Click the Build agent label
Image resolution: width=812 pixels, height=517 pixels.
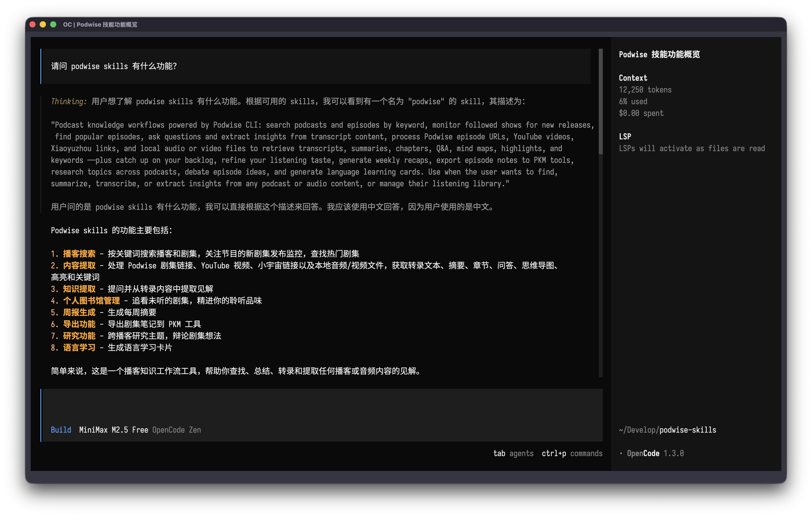pos(61,430)
